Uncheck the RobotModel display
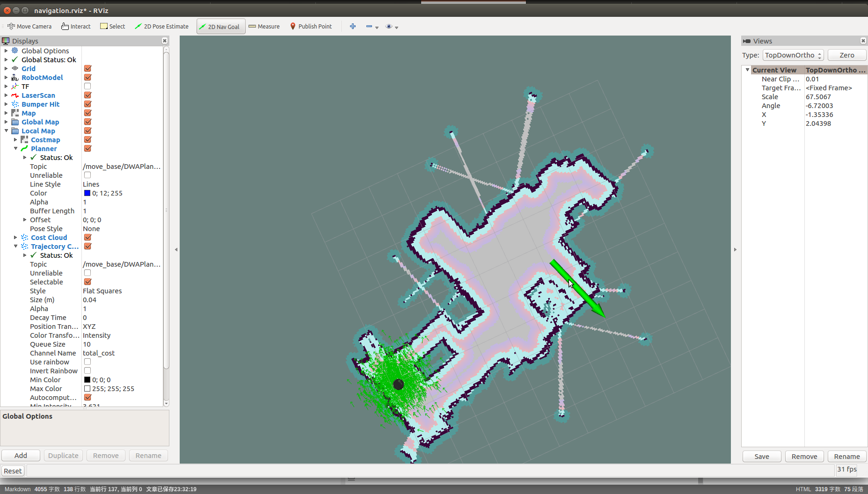 coord(88,77)
